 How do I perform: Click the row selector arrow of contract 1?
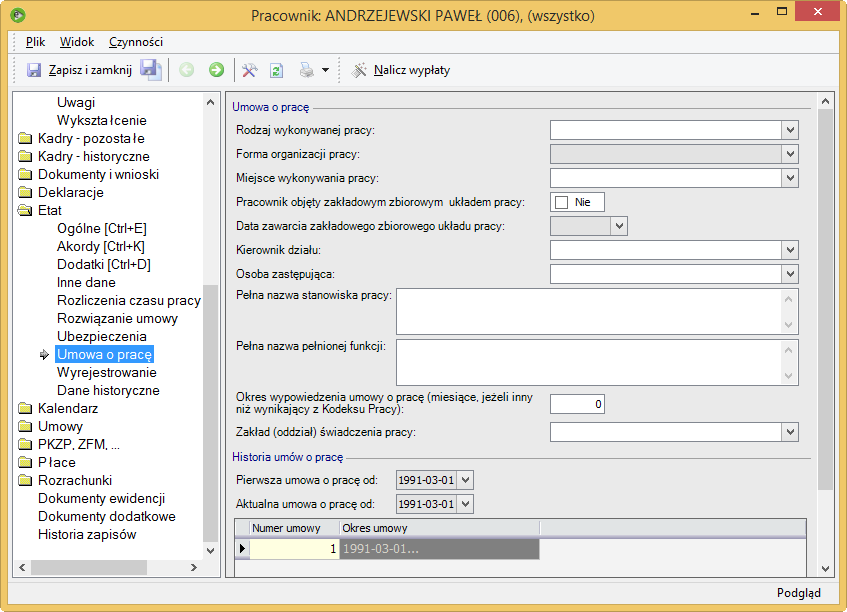pyautogui.click(x=242, y=549)
